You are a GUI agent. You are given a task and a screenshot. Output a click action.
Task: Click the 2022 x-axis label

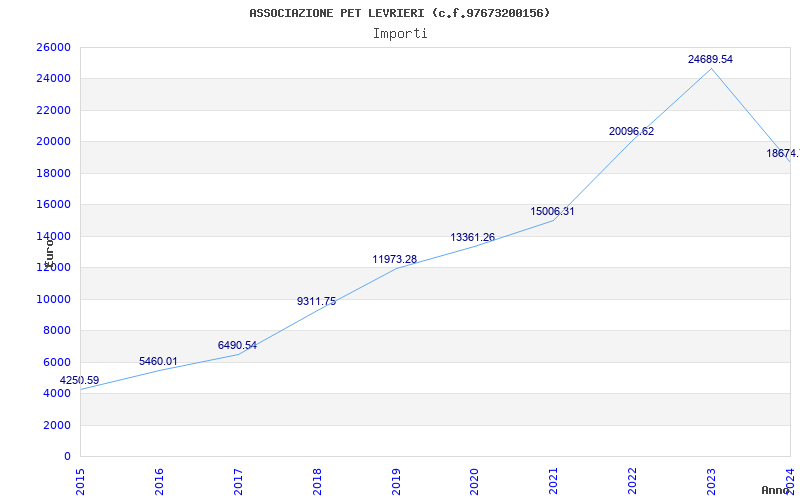633,482
